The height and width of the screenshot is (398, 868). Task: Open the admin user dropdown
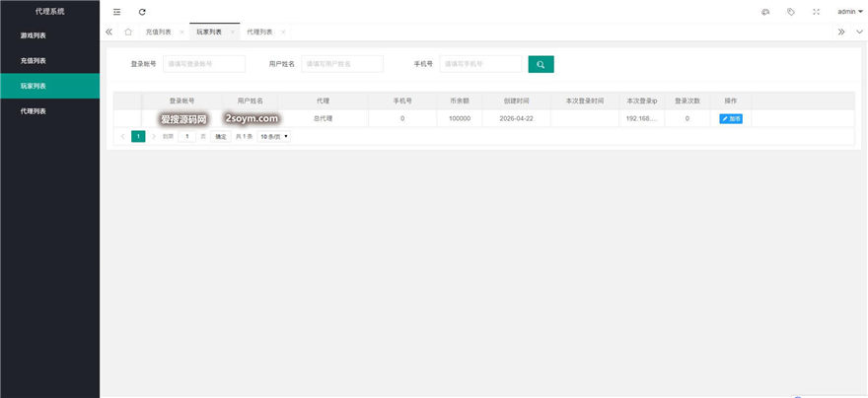coord(849,12)
